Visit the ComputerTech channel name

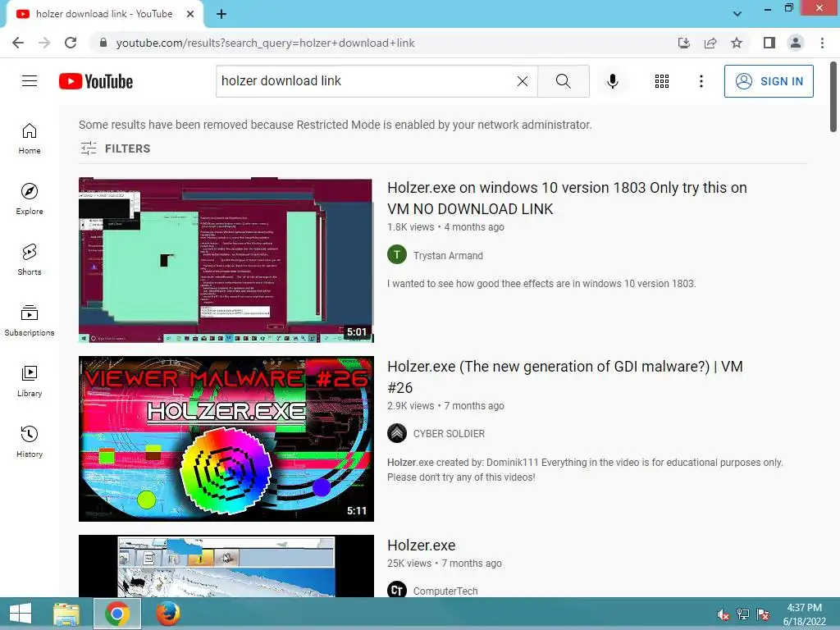click(445, 591)
